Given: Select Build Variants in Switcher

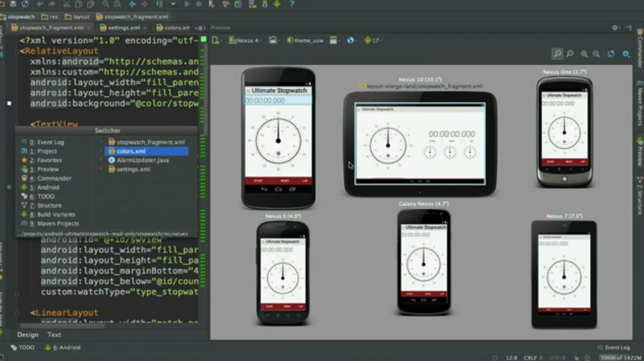Looking at the screenshot, I should [x=52, y=214].
